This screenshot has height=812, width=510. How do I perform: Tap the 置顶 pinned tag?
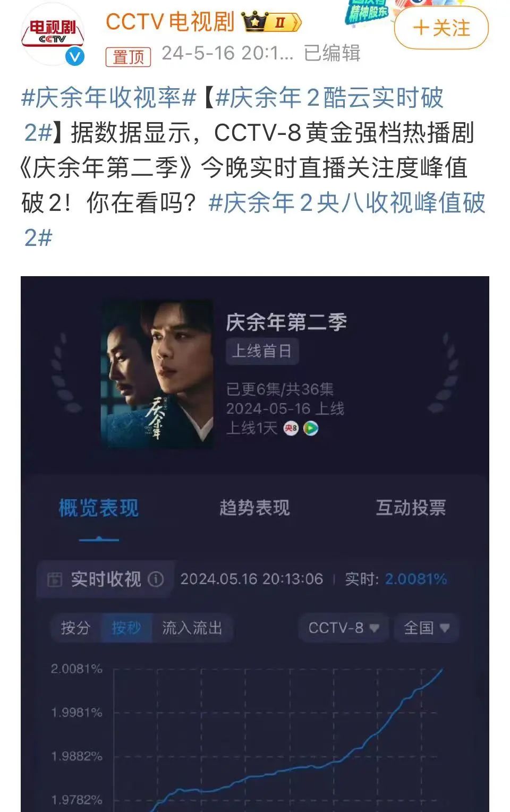128,56
